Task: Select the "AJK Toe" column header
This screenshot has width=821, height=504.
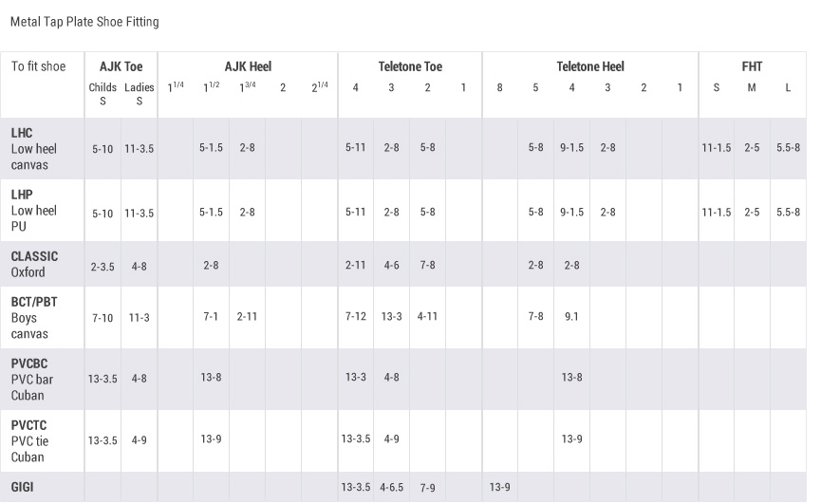Action: click(121, 66)
